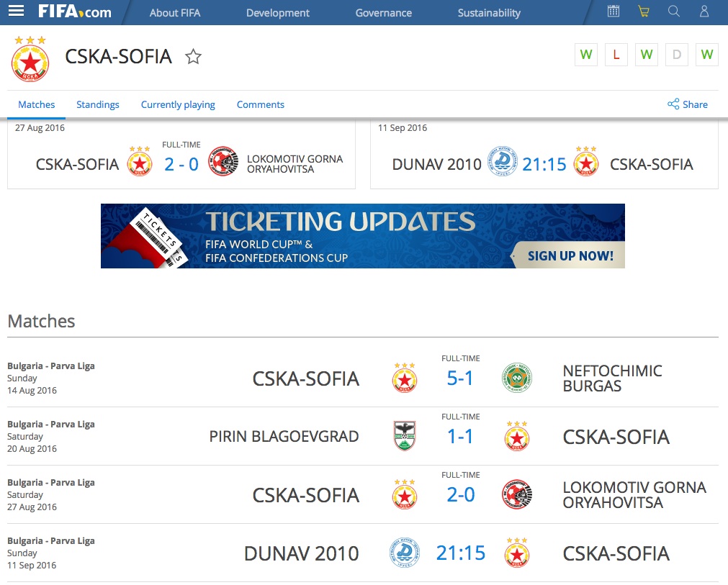Viewport: 728px width, 585px height.
Task: Open the About FIFA menu
Action: click(175, 13)
